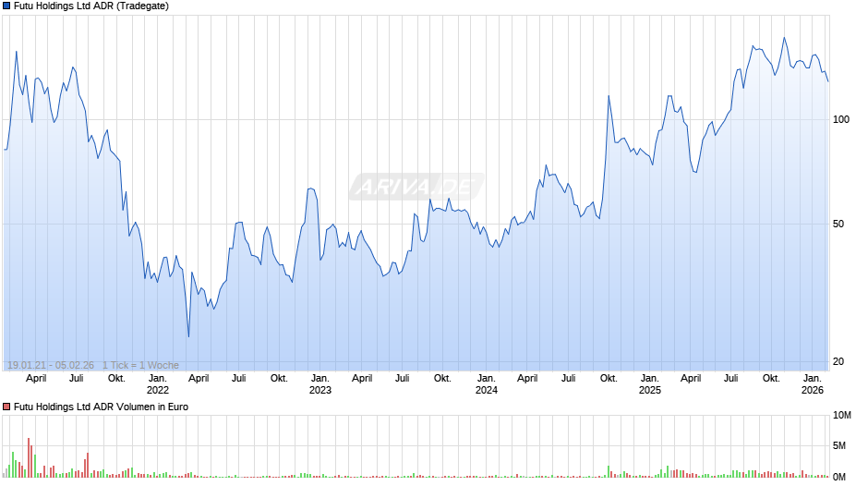This screenshot has height=486, width=868.
Task: Click the '1 Tick = 1 Woche' text
Action: 140,365
